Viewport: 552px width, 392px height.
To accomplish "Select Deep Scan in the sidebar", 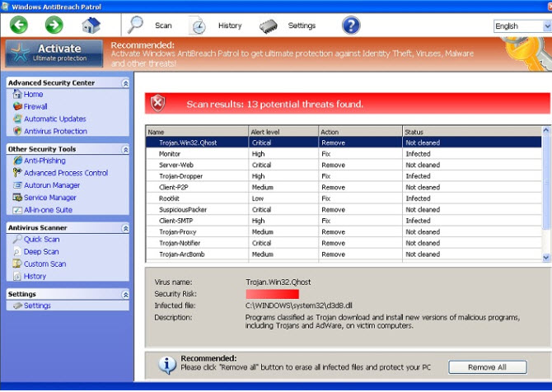I will (x=41, y=252).
